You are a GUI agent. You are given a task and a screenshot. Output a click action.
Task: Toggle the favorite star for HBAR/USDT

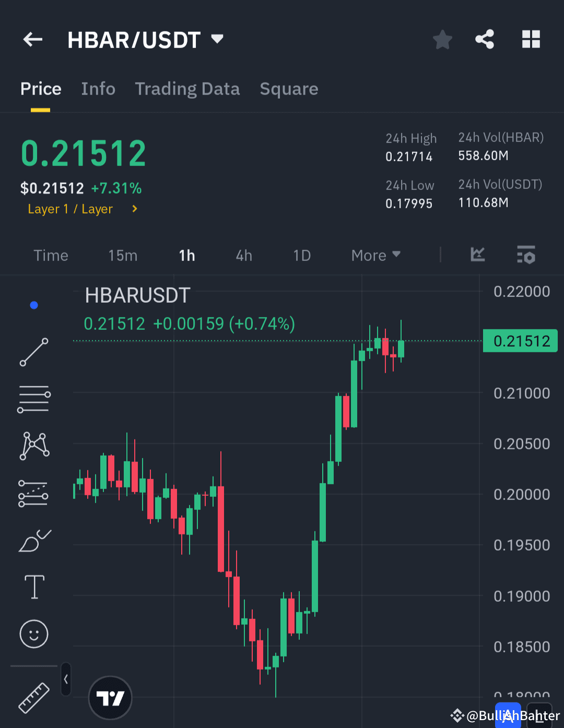click(442, 39)
